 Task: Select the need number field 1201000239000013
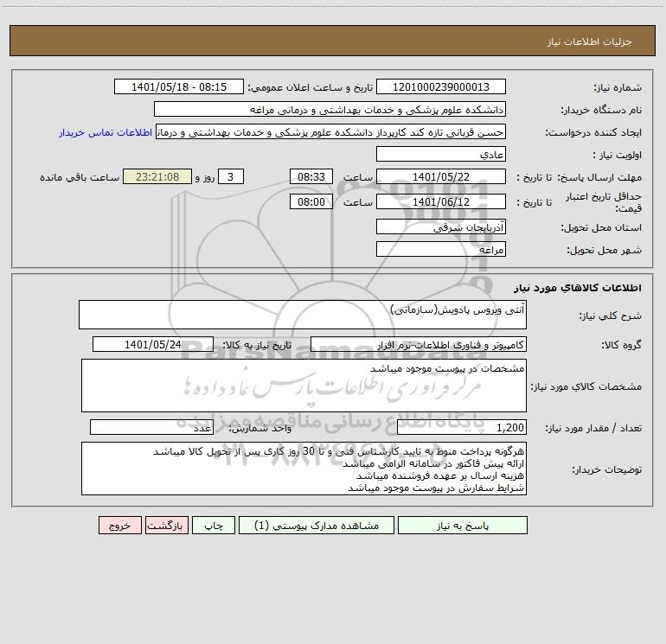[441, 86]
